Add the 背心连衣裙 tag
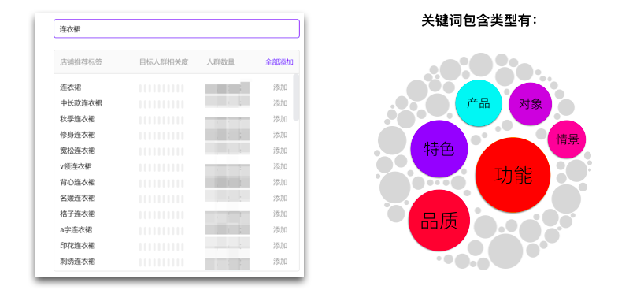The height and width of the screenshot is (290, 644). [x=280, y=182]
